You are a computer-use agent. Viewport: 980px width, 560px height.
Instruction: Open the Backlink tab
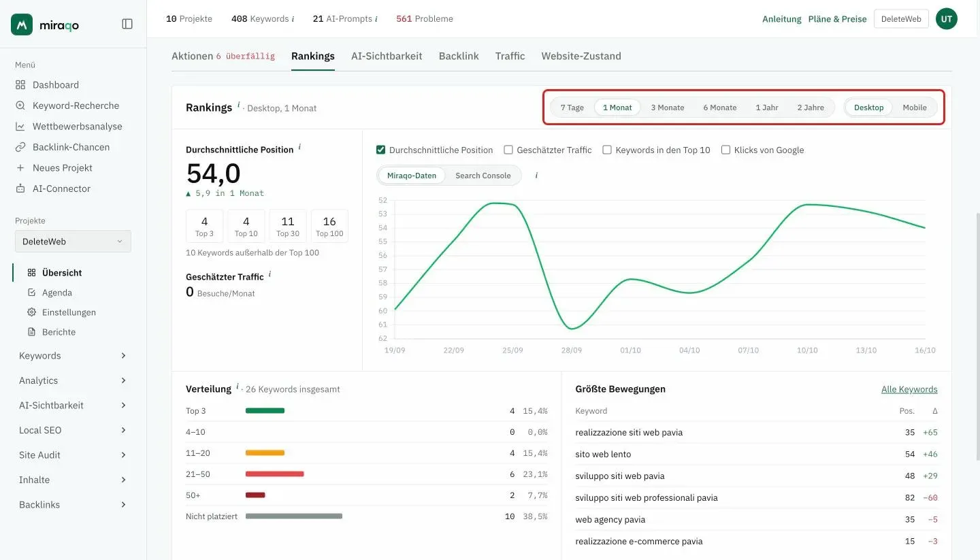pyautogui.click(x=459, y=56)
